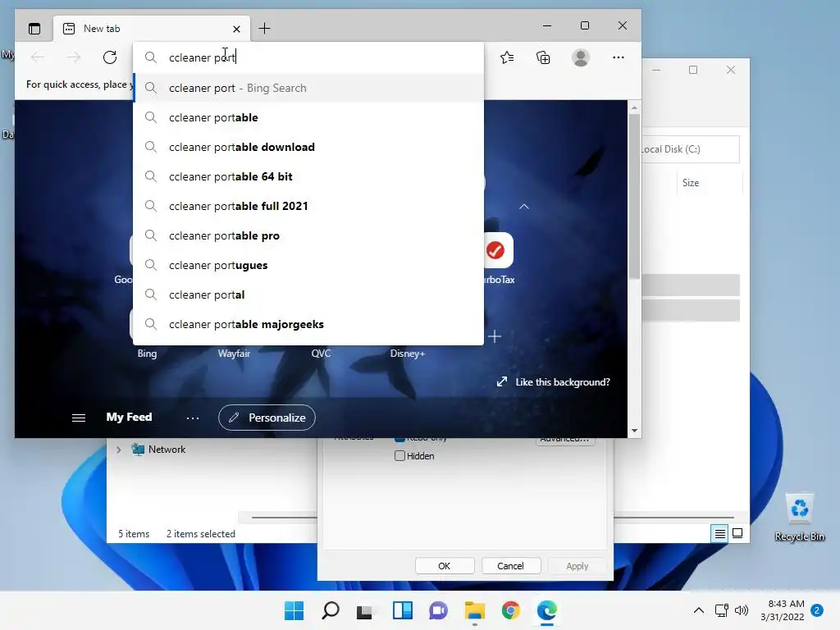
Task: Refresh the Edge page
Action: 110,57
